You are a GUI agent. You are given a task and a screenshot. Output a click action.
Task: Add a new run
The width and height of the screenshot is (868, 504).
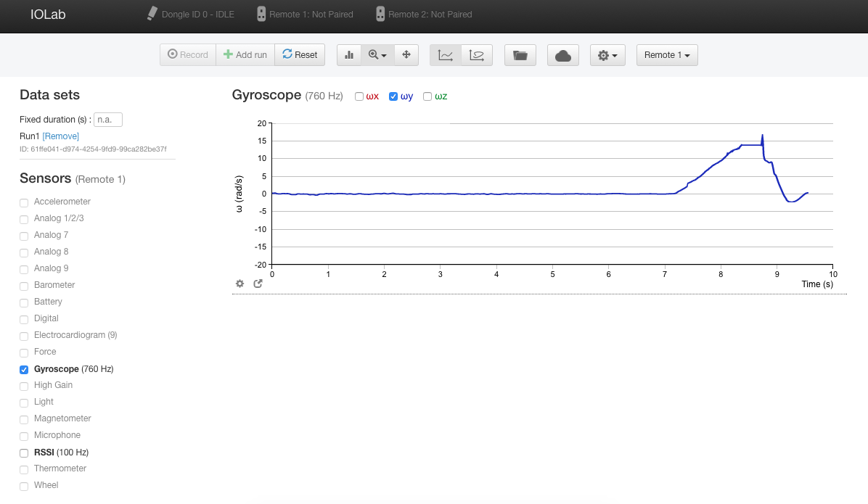click(x=245, y=55)
